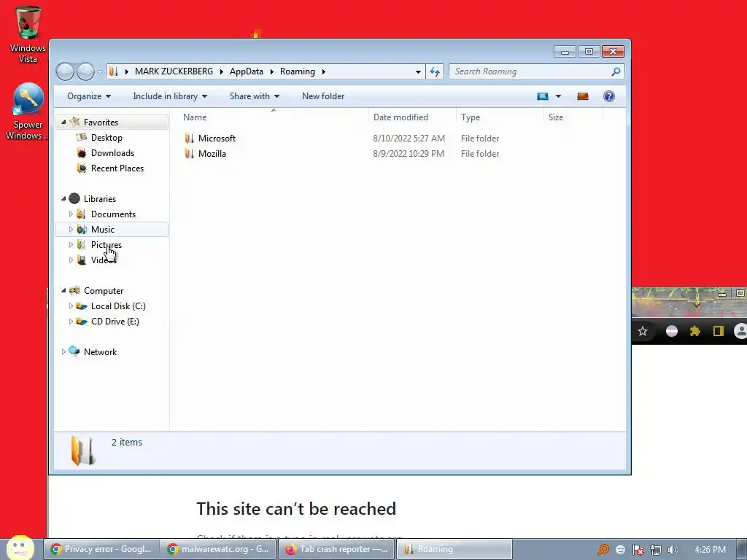The image size is (747, 560).
Task: Expand the chevron after MARK ZUCKERBERG
Action: click(222, 71)
